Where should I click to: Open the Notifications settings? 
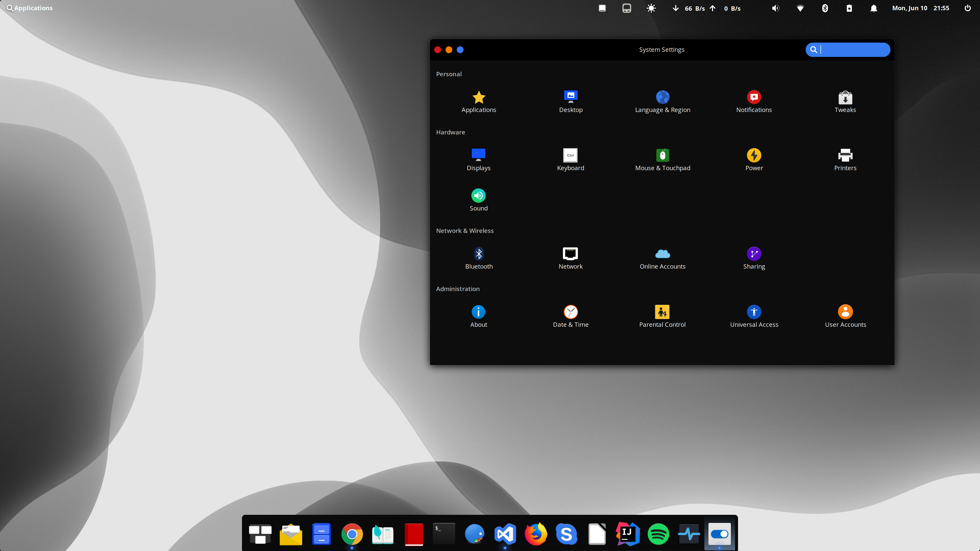(x=754, y=101)
